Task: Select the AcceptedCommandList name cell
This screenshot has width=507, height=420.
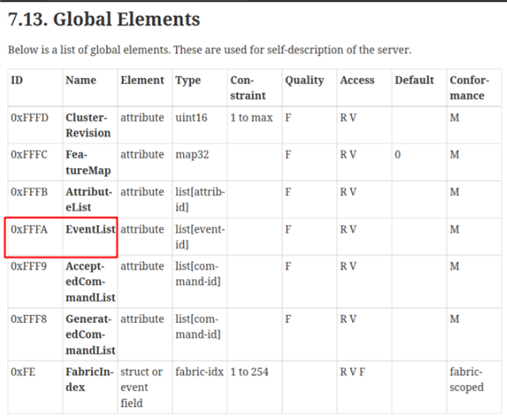Action: [x=90, y=282]
